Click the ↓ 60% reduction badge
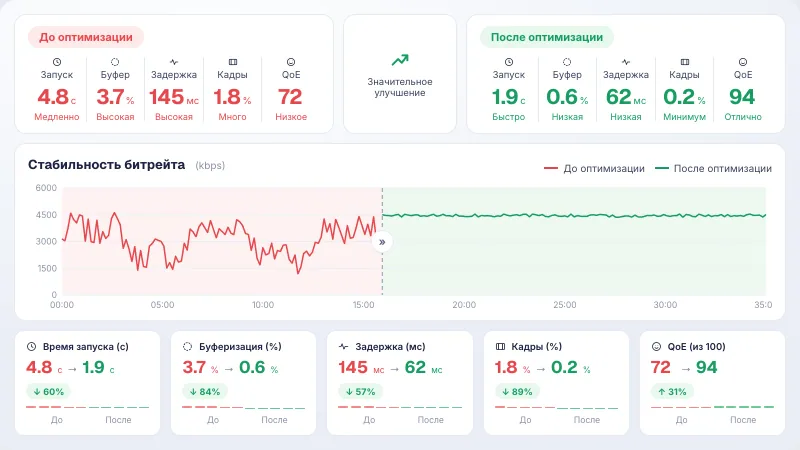The image size is (800, 450). 48,392
